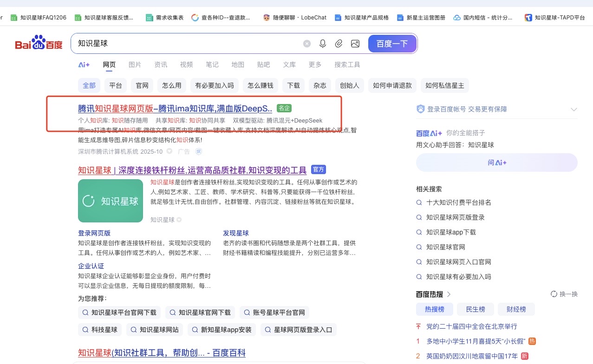
Task: Expand the login account panel chevron
Action: [574, 110]
